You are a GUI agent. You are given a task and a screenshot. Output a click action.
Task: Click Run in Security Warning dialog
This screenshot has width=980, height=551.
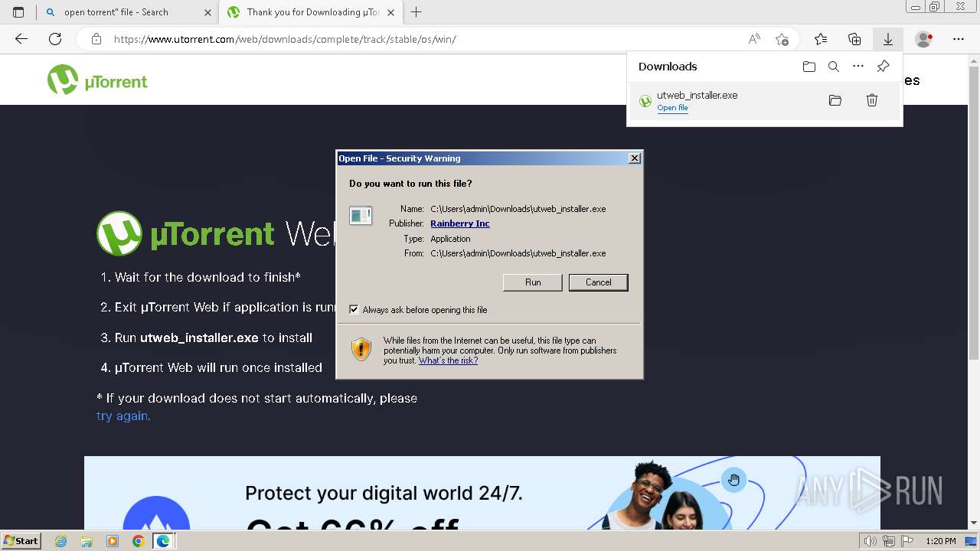(533, 282)
